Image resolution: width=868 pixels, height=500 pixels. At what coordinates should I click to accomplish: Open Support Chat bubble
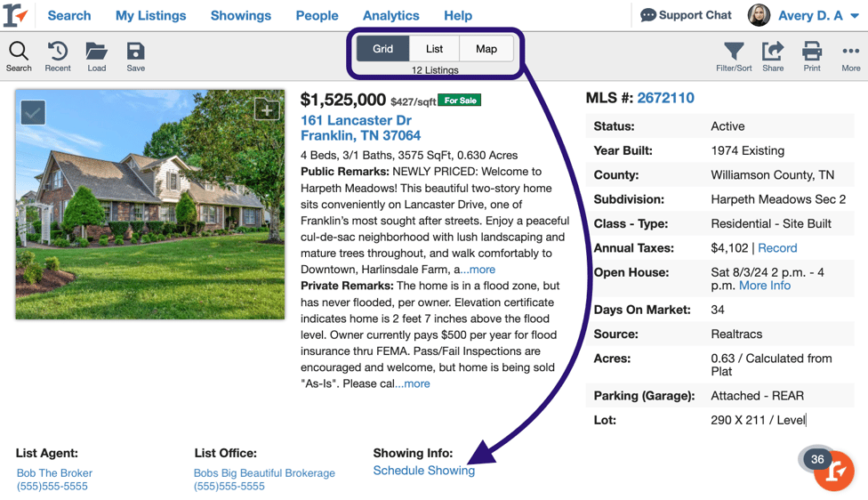coord(686,15)
